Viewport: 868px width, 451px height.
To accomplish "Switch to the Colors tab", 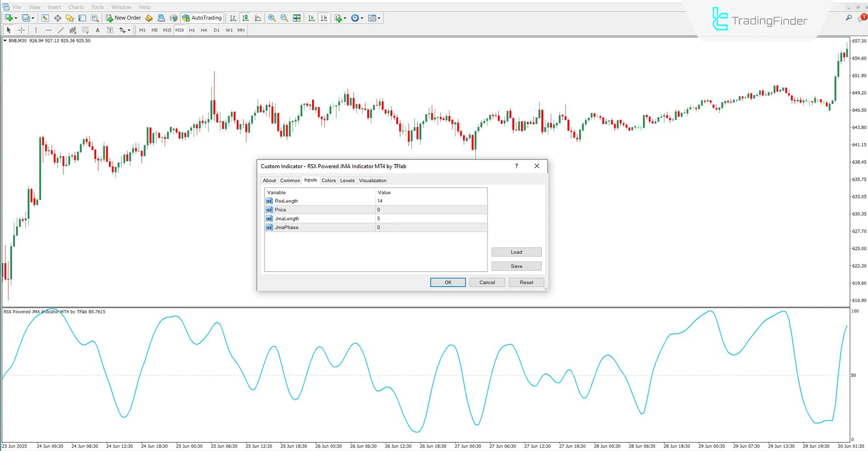I will 328,180.
